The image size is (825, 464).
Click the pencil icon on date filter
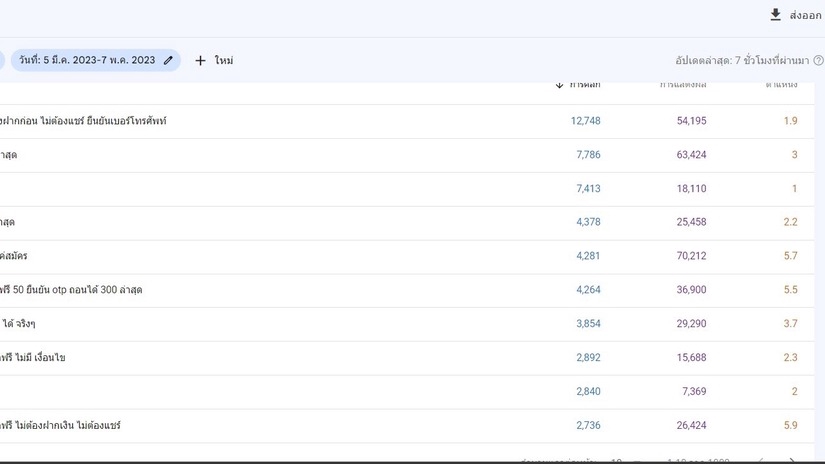coord(168,60)
